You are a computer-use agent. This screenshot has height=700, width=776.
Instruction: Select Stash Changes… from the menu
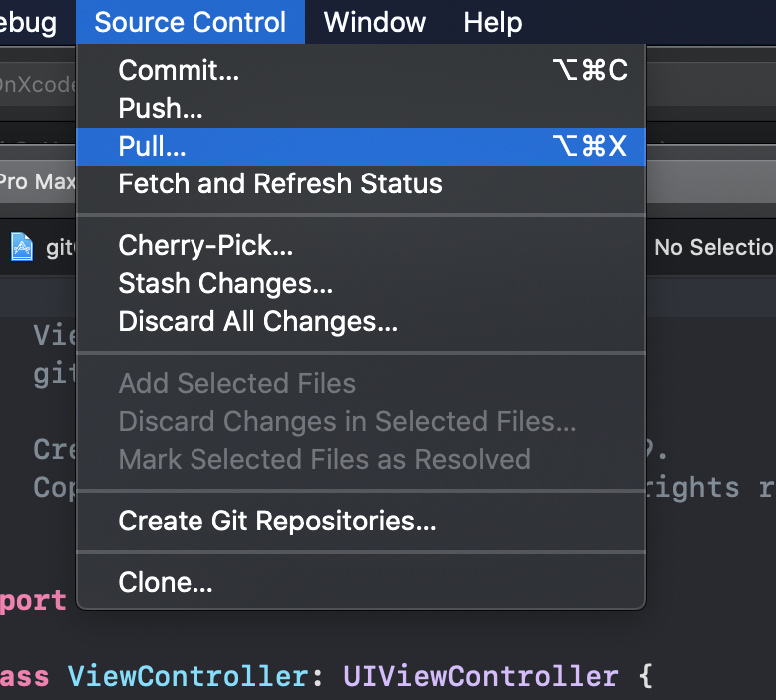(225, 283)
